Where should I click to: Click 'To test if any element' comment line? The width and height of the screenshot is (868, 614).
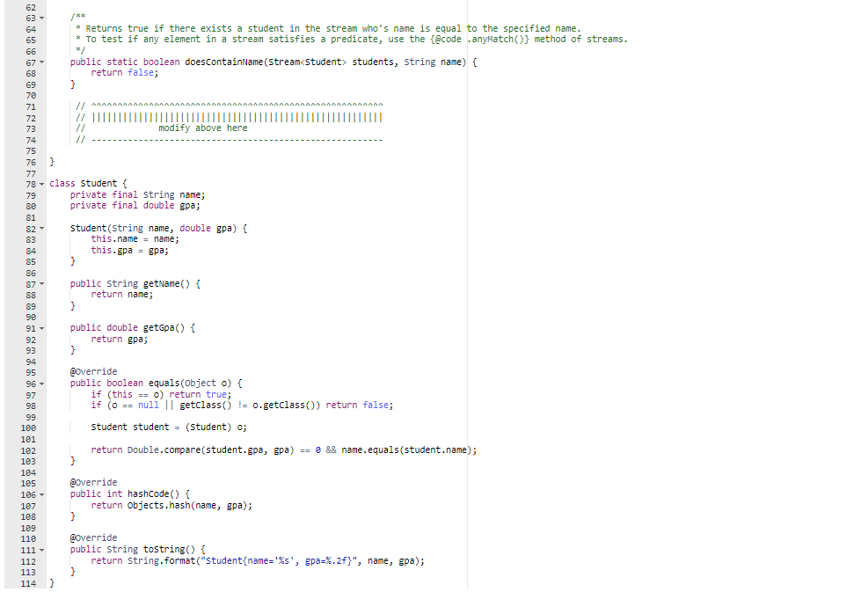pyautogui.click(x=352, y=40)
